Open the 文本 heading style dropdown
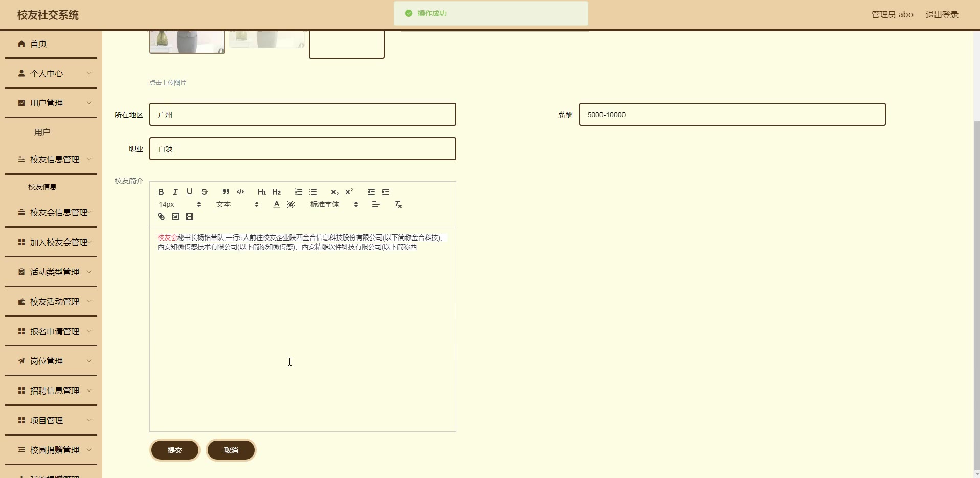Image resolution: width=980 pixels, height=478 pixels. (237, 204)
